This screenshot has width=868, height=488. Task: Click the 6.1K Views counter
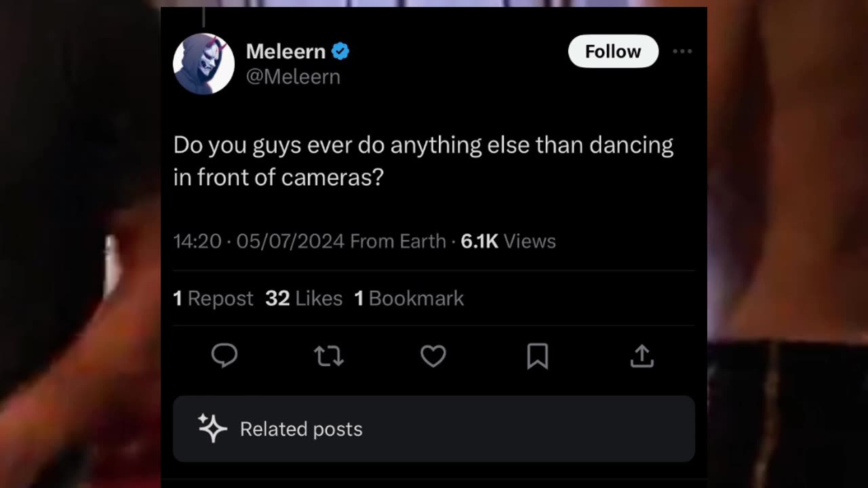(508, 241)
